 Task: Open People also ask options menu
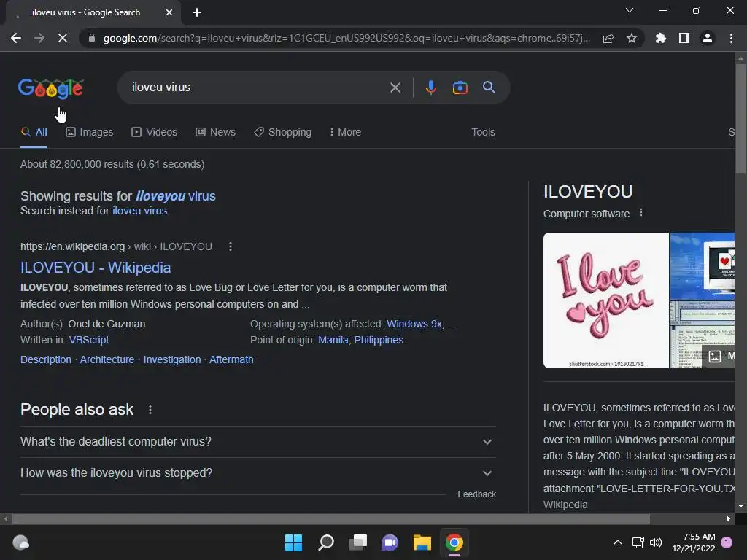pos(150,410)
